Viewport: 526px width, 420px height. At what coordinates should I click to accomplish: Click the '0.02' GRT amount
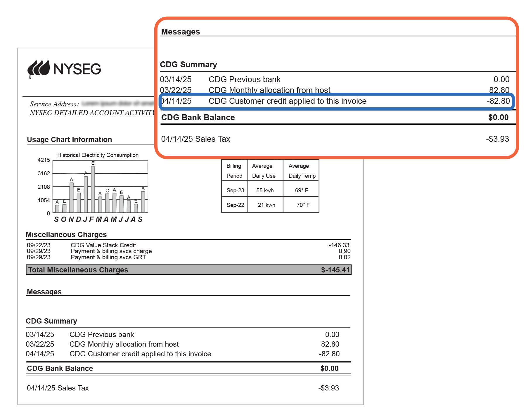345,257
